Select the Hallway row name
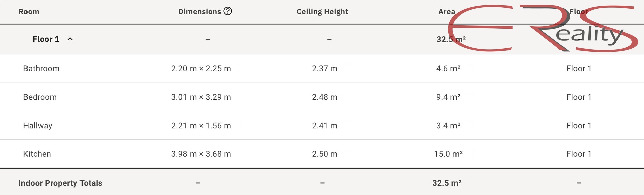 click(x=38, y=126)
